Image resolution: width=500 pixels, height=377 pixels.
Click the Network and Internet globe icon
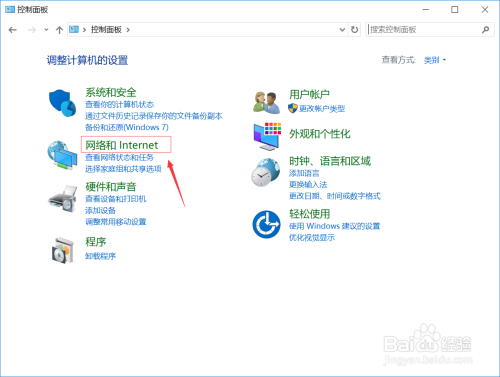(x=62, y=155)
